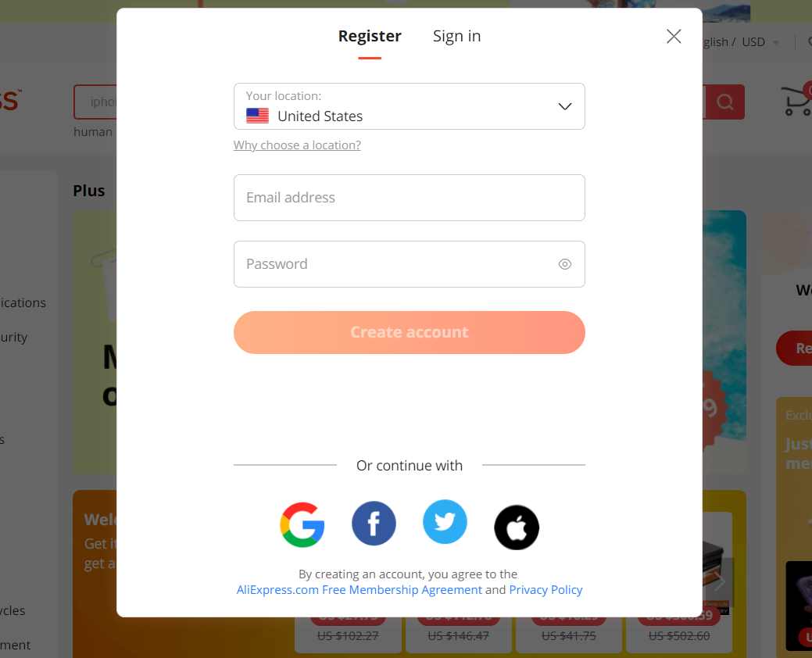This screenshot has height=658, width=812.
Task: Continue with Google sign-up icon
Action: click(302, 524)
